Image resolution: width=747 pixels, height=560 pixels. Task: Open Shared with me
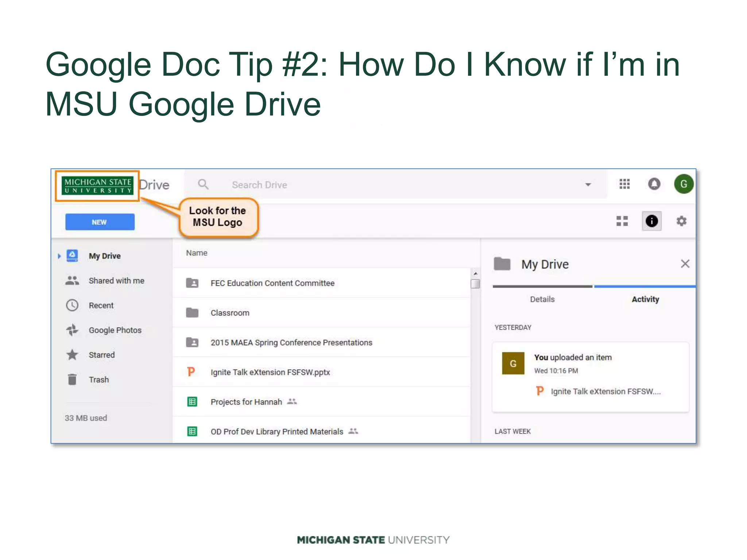[116, 280]
